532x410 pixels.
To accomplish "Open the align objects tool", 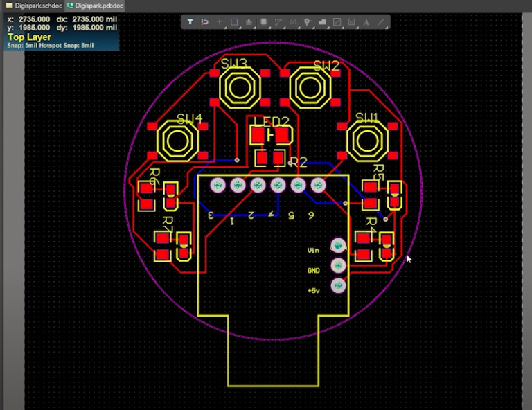I will (249, 22).
